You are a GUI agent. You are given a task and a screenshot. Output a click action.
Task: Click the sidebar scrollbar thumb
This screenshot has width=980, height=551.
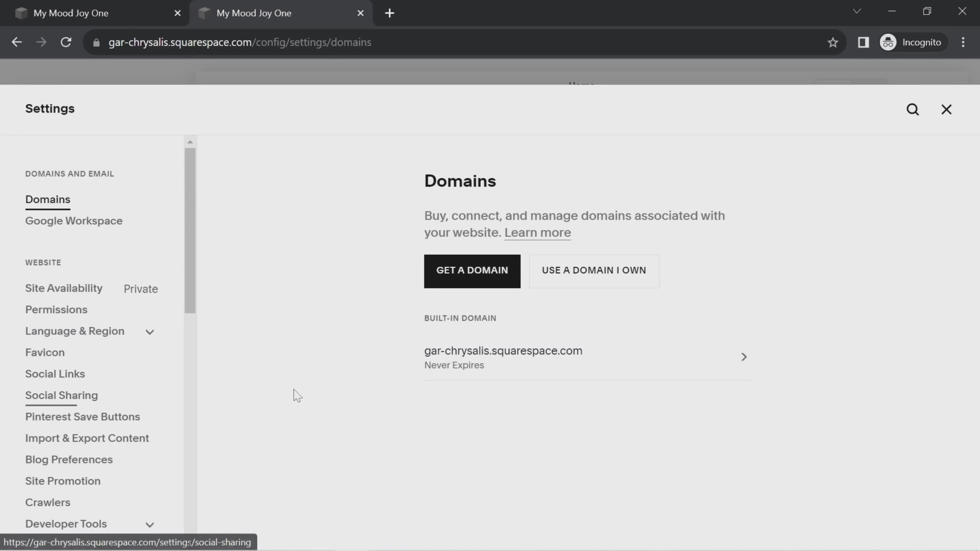(x=190, y=230)
